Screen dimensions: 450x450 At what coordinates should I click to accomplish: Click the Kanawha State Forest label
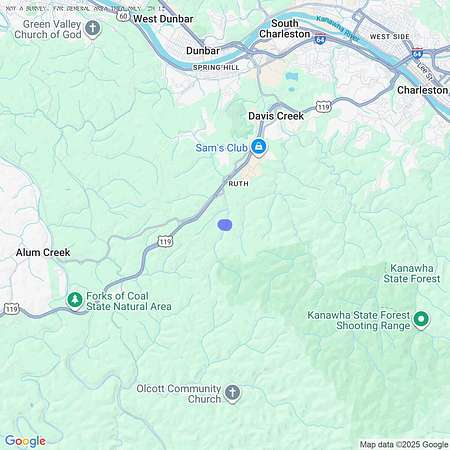coord(412,273)
